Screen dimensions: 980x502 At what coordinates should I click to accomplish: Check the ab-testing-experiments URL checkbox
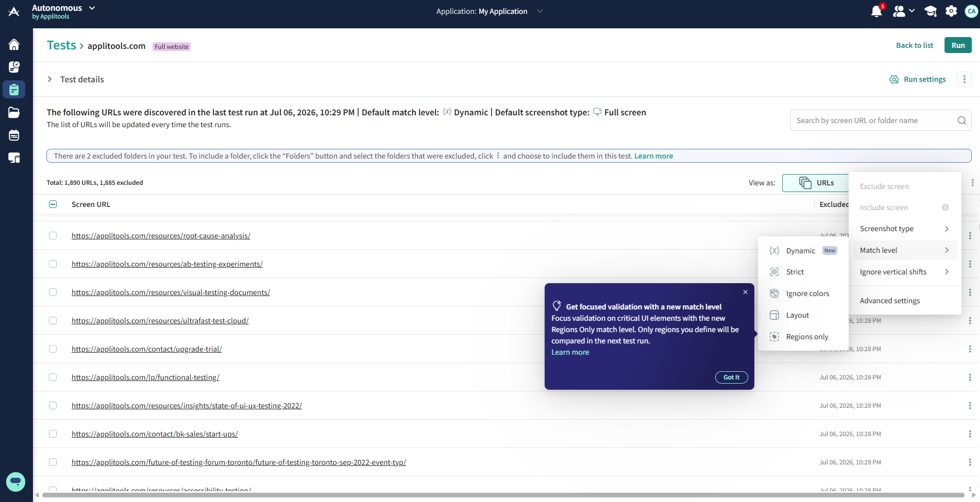(53, 264)
